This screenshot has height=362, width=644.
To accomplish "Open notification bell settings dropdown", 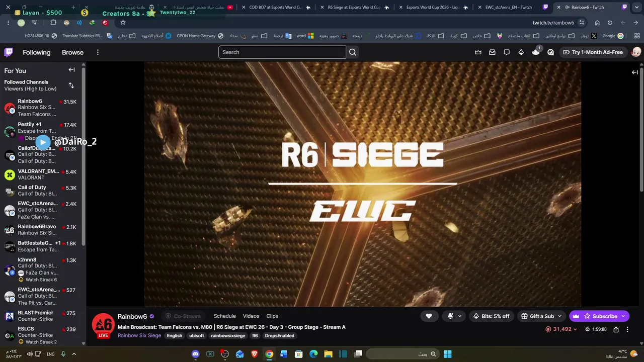I will 454,316.
